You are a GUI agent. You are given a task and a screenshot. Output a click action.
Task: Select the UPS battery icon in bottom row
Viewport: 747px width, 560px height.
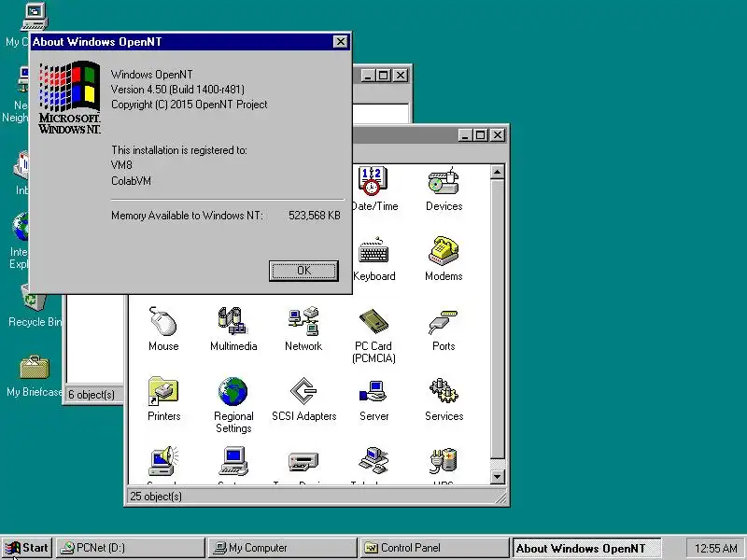443,460
